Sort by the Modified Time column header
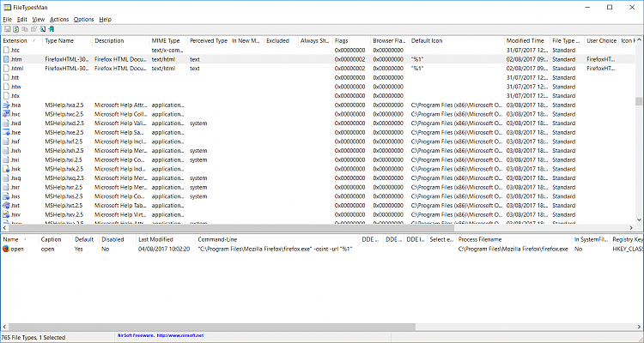Viewport: 644px width, 343px height. coord(525,40)
